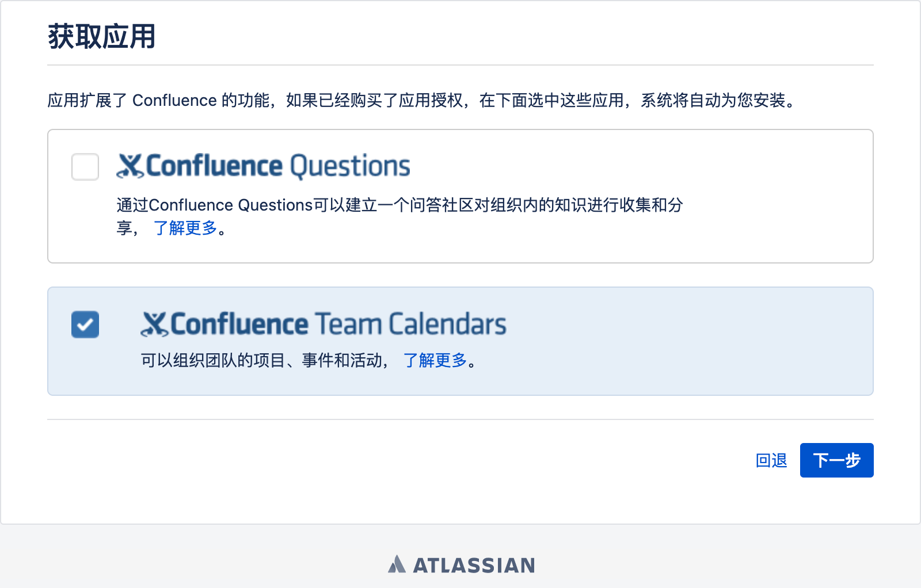Open 了解更多 link for Confluence Questions
This screenshot has height=588, width=921.
[x=185, y=228]
